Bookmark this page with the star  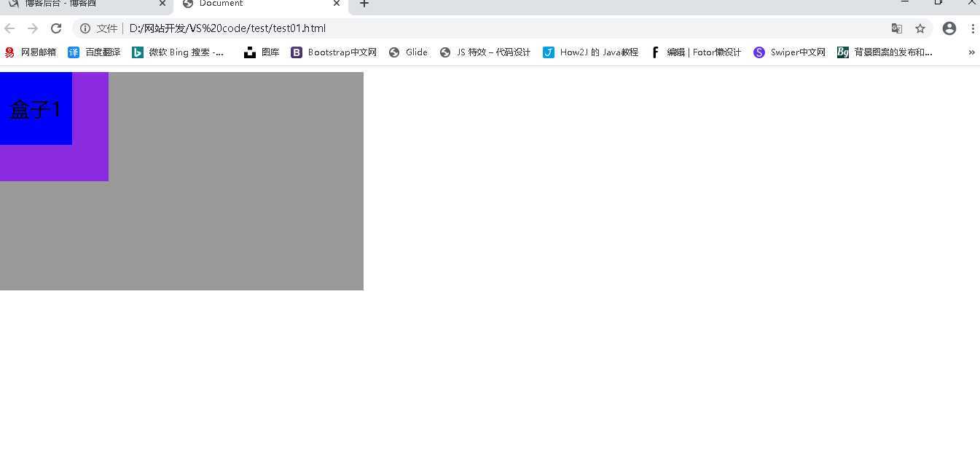pyautogui.click(x=920, y=28)
